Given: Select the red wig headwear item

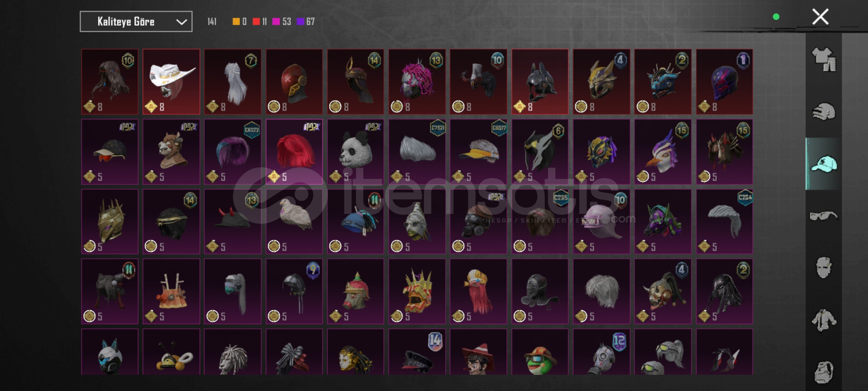Looking at the screenshot, I should click(x=294, y=152).
